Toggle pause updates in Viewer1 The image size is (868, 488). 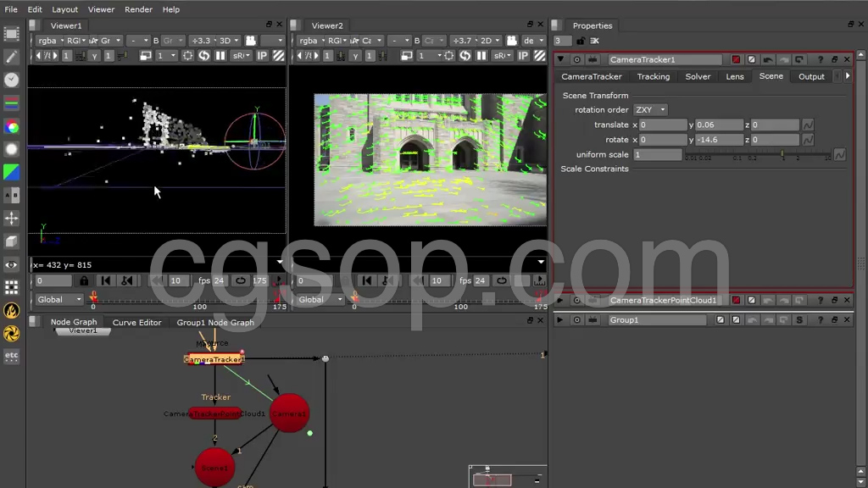tap(220, 56)
